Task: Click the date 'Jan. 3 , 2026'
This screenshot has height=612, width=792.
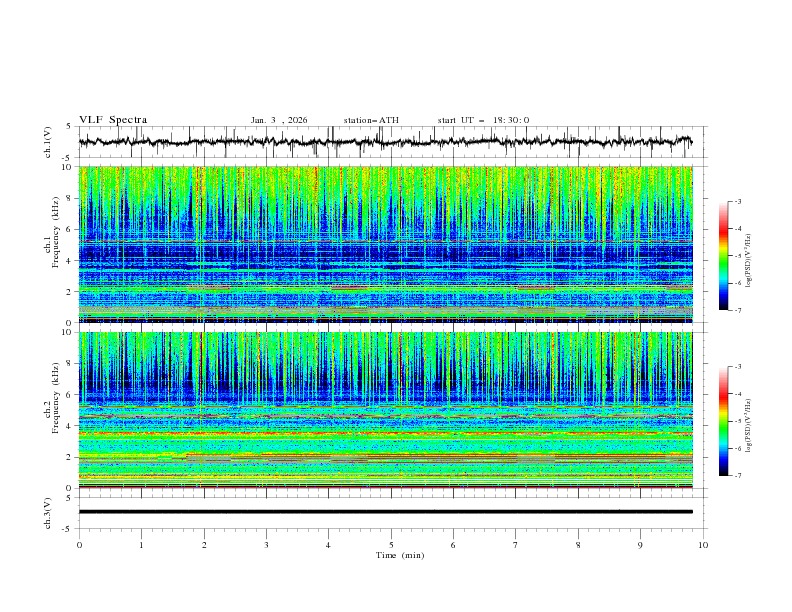Action: tap(279, 120)
